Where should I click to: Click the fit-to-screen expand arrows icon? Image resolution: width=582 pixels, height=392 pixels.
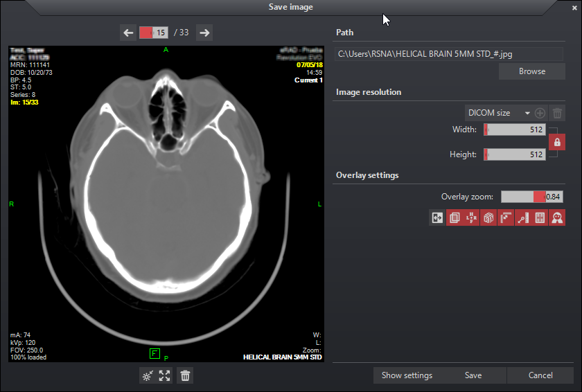click(x=165, y=376)
